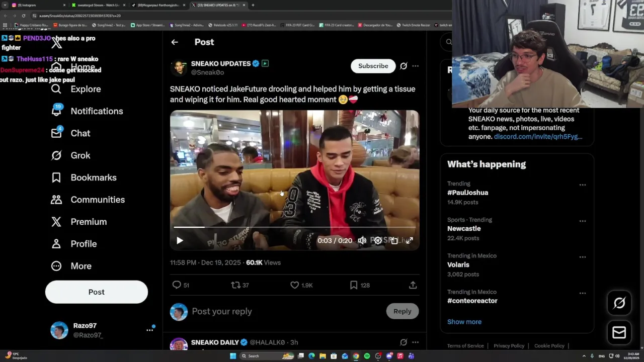
Task: Open more options for #conteoreactor trend
Action: (583, 293)
